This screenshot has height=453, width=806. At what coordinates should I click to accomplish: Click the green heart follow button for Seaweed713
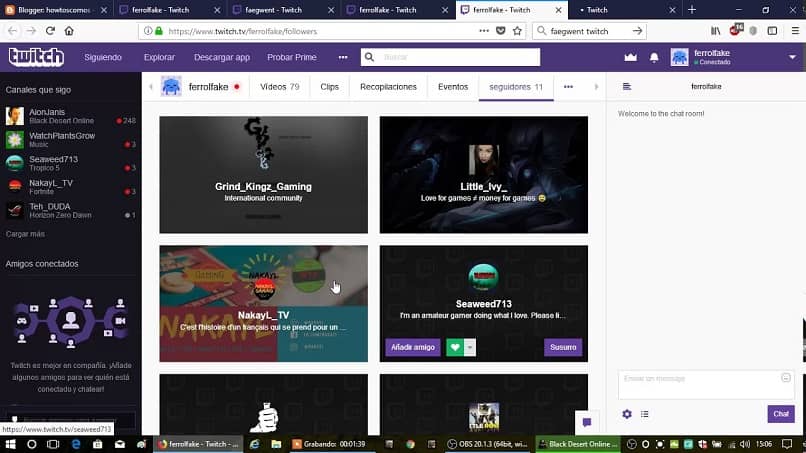click(455, 347)
